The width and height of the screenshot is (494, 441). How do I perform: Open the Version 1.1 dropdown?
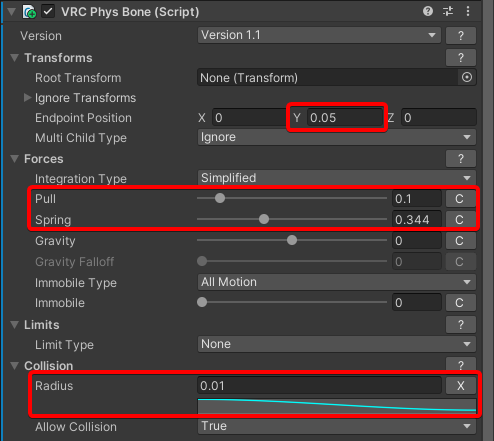pyautogui.click(x=319, y=35)
